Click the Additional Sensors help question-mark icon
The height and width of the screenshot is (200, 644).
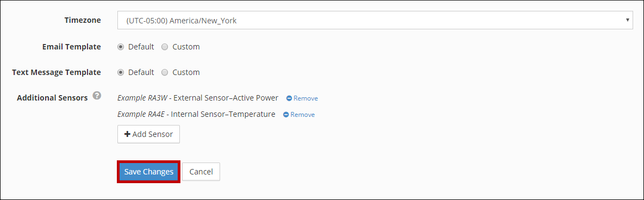[x=97, y=96]
